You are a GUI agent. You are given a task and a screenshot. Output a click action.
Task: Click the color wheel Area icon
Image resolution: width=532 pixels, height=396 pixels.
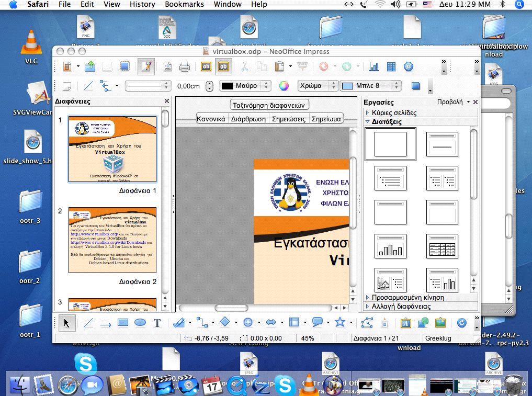(x=284, y=86)
